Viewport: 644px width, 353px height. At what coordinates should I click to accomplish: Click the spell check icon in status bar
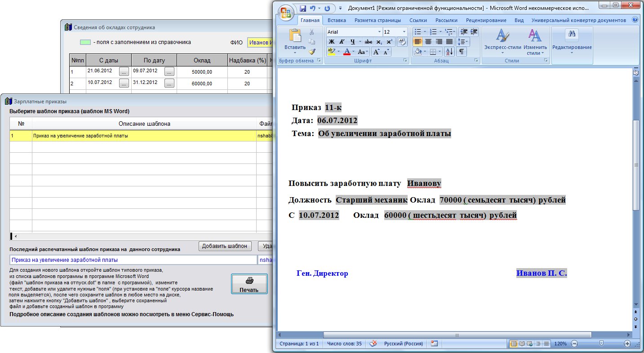373,344
